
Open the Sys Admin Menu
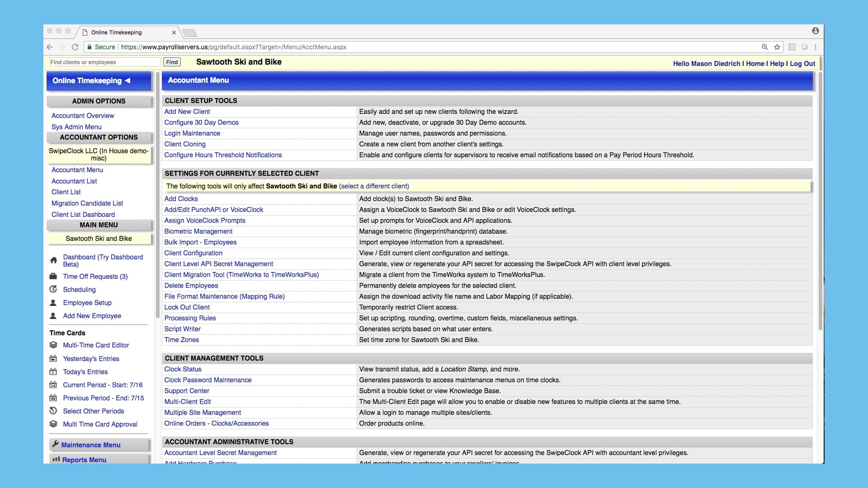(76, 127)
